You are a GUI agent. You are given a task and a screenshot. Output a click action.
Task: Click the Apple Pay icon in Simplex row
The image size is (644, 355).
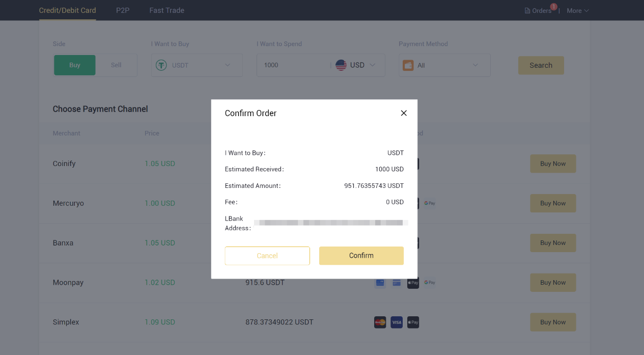tap(413, 322)
